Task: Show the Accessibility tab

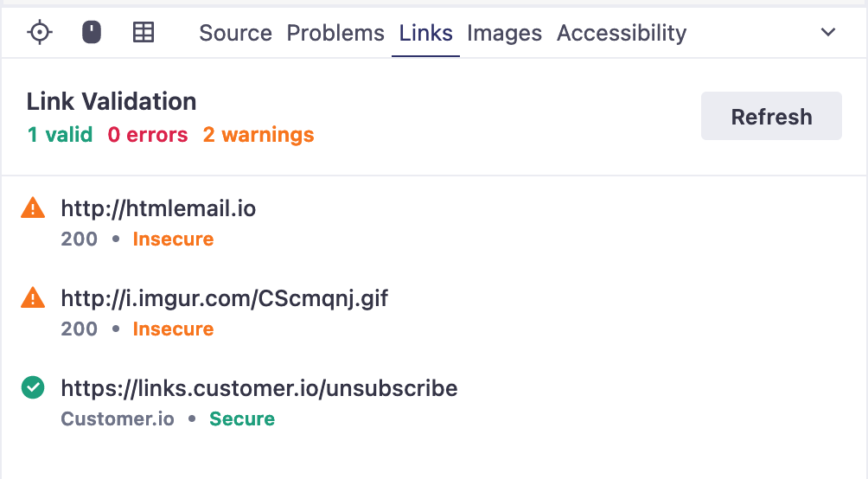Action: coord(622,33)
